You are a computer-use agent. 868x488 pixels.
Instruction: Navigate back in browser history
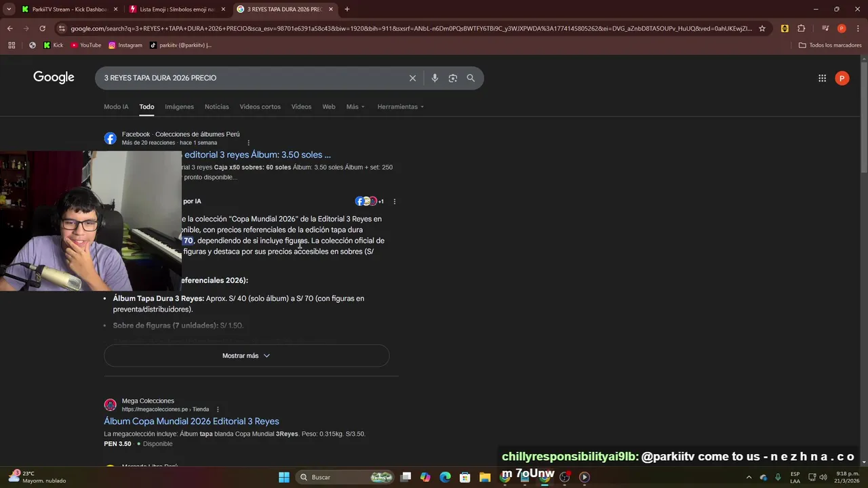9,28
